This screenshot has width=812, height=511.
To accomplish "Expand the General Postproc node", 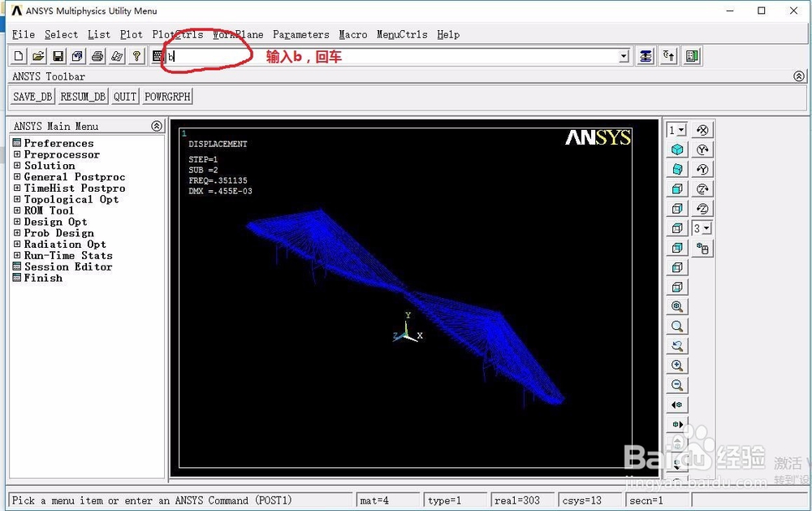I will click(17, 177).
